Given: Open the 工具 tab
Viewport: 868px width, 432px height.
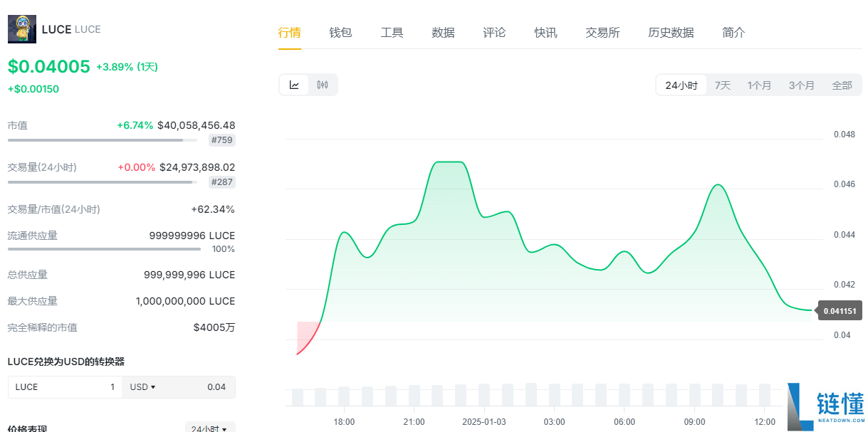Looking at the screenshot, I should point(392,33).
